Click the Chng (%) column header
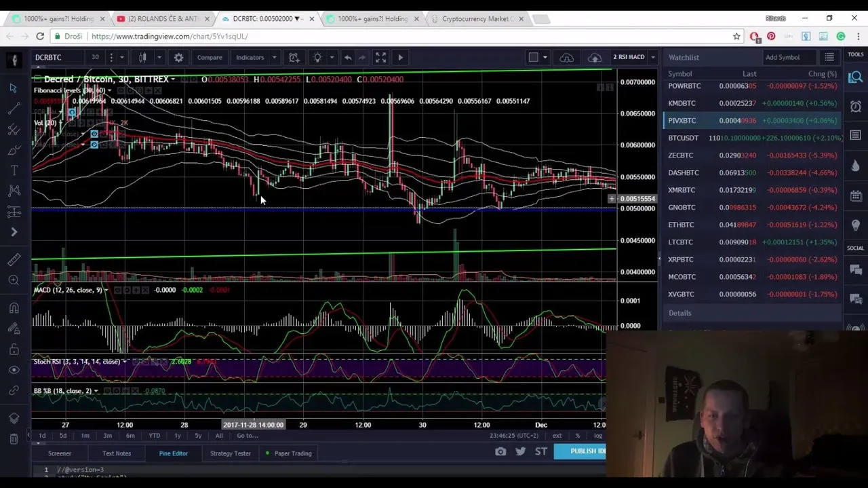 (822, 74)
